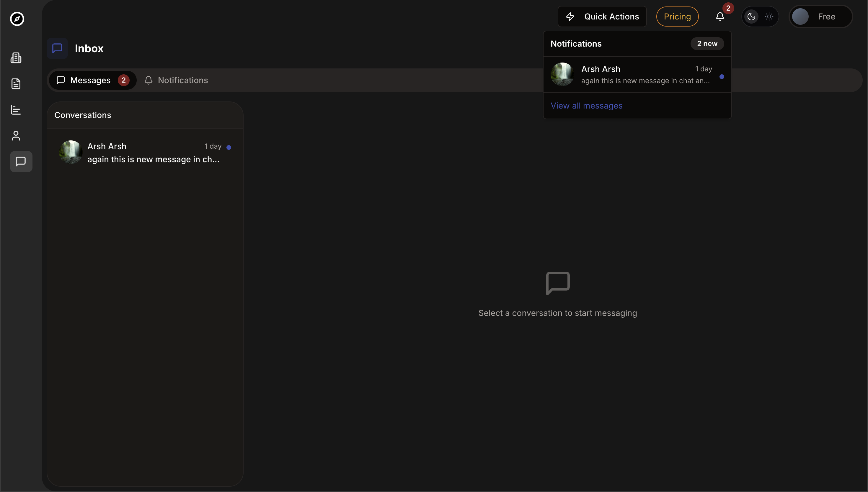The height and width of the screenshot is (492, 868).
Task: Open the user profile icon in sidebar
Action: (x=16, y=136)
